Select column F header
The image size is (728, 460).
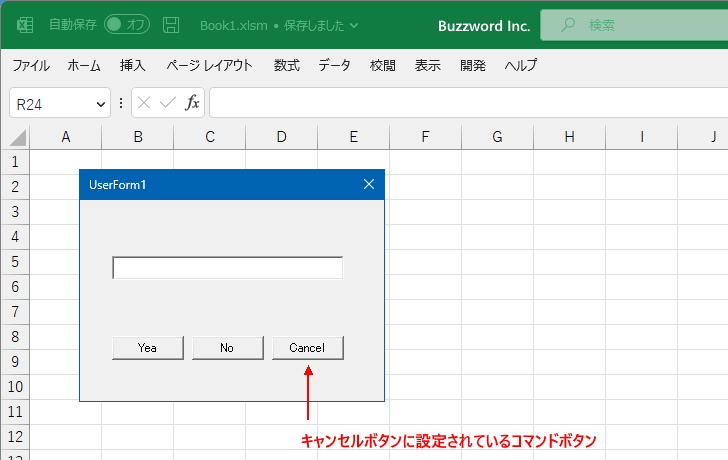pyautogui.click(x=425, y=137)
